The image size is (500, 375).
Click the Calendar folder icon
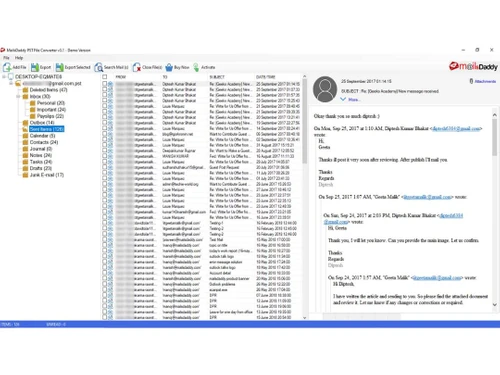[x=25, y=136]
